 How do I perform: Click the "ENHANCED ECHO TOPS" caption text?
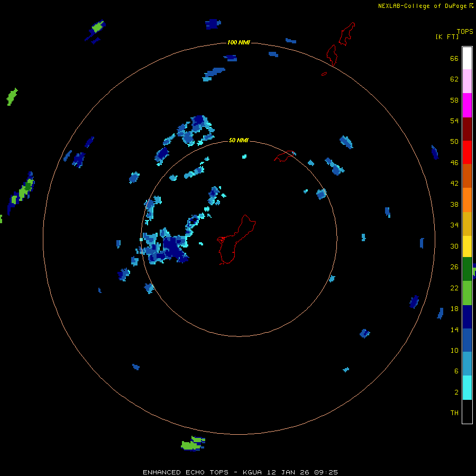186,472
